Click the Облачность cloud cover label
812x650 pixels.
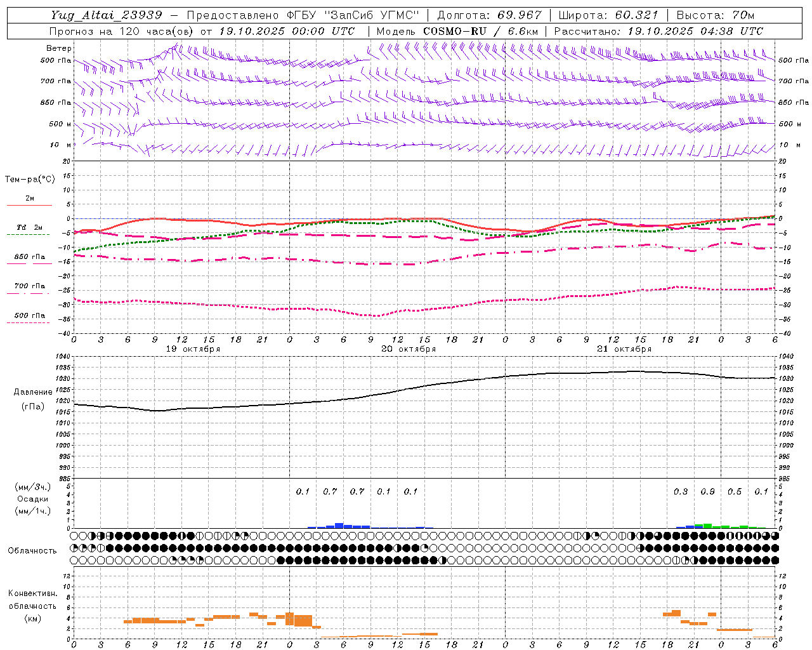pyautogui.click(x=32, y=551)
